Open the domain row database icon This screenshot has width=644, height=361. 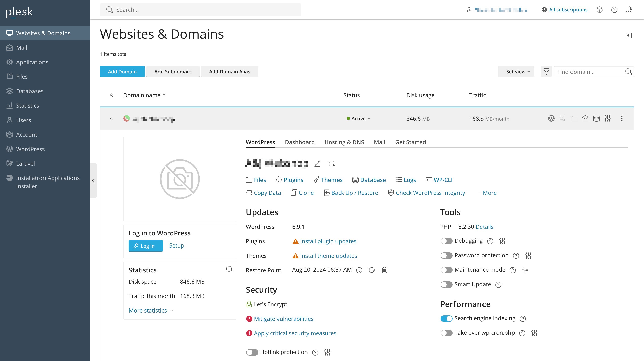click(596, 118)
